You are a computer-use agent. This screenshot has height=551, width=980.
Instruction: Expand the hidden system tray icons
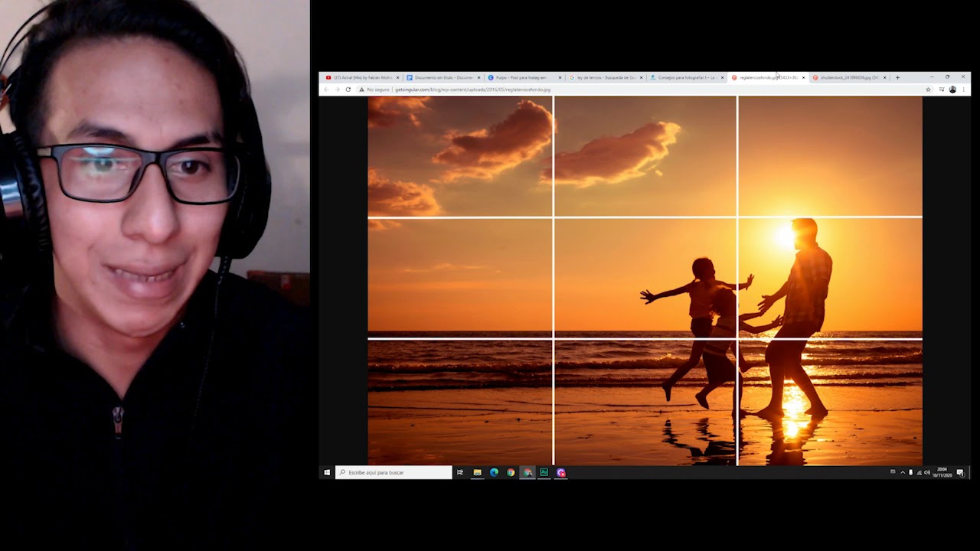903,472
